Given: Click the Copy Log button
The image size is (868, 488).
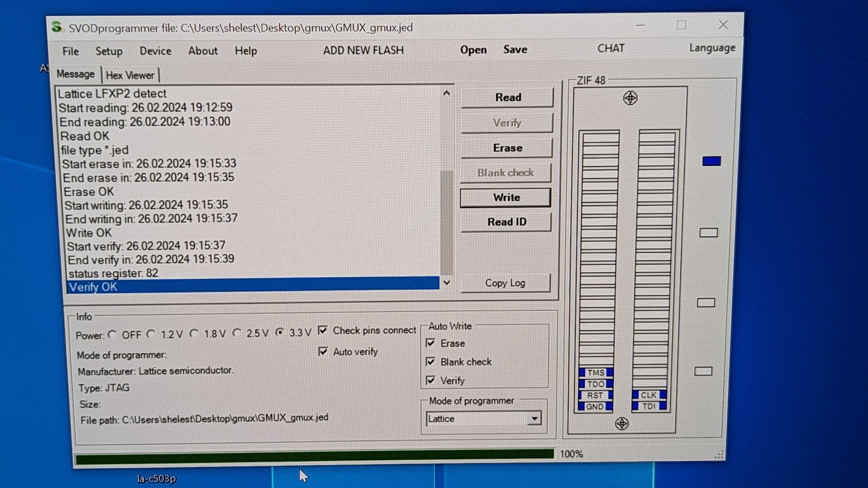Looking at the screenshot, I should coord(505,283).
